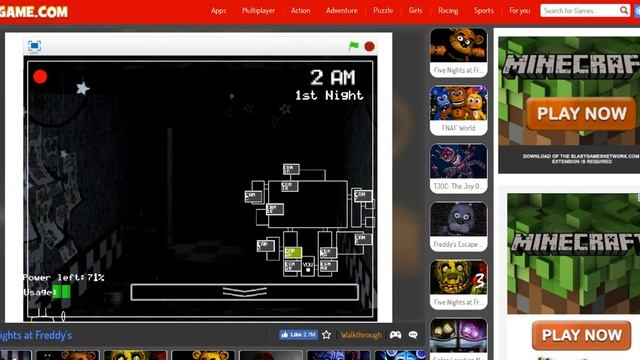Viewport: 640px width, 360px height.
Task: Select the camera at the main hall's lower-left corner
Action: click(x=275, y=209)
